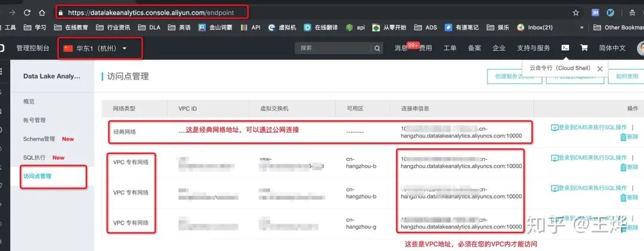Viewport: 644px width, 251px height.
Task: Open the DLA bookmarks folder
Action: click(149, 27)
